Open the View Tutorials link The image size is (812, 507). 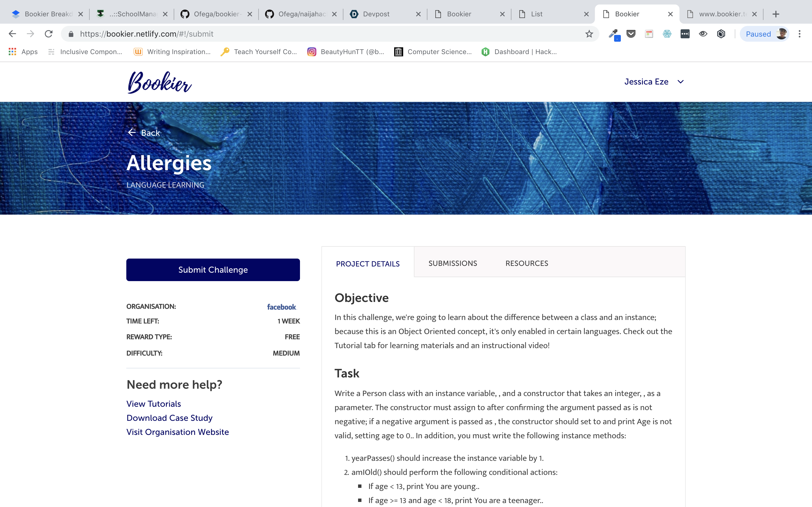click(154, 404)
